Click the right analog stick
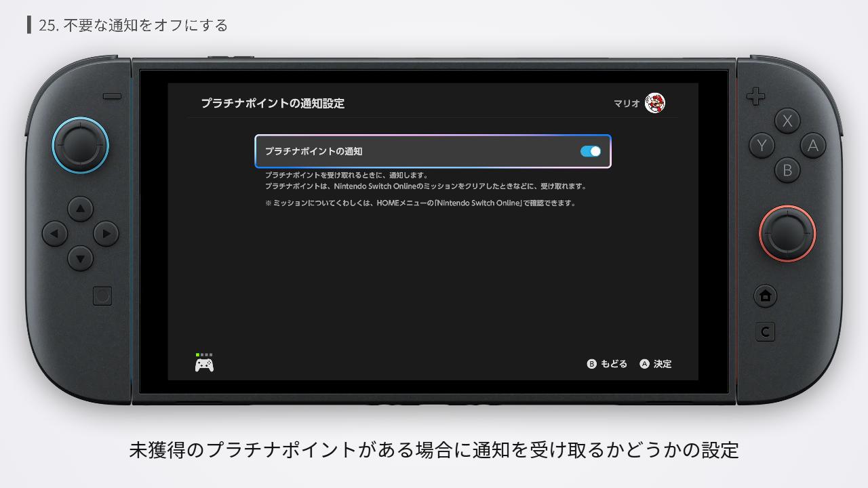868x488 pixels. (x=787, y=232)
